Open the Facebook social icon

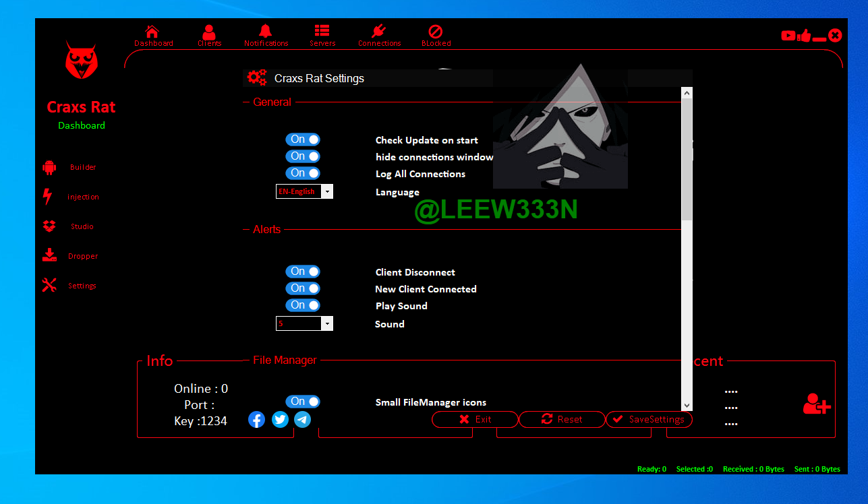(x=257, y=420)
